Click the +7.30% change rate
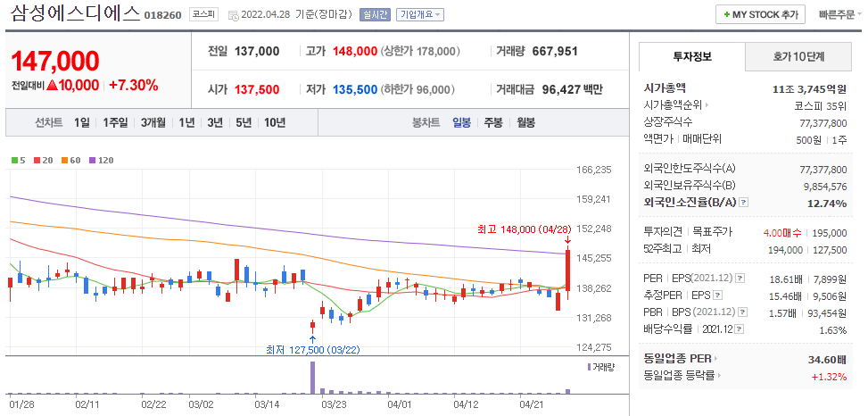 coord(134,86)
